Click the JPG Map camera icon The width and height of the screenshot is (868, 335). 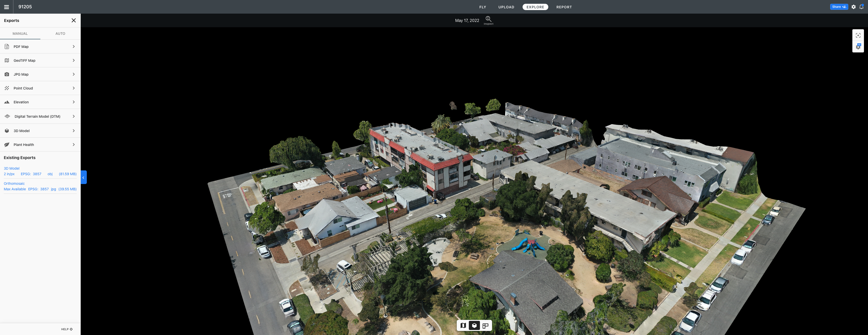pos(7,74)
